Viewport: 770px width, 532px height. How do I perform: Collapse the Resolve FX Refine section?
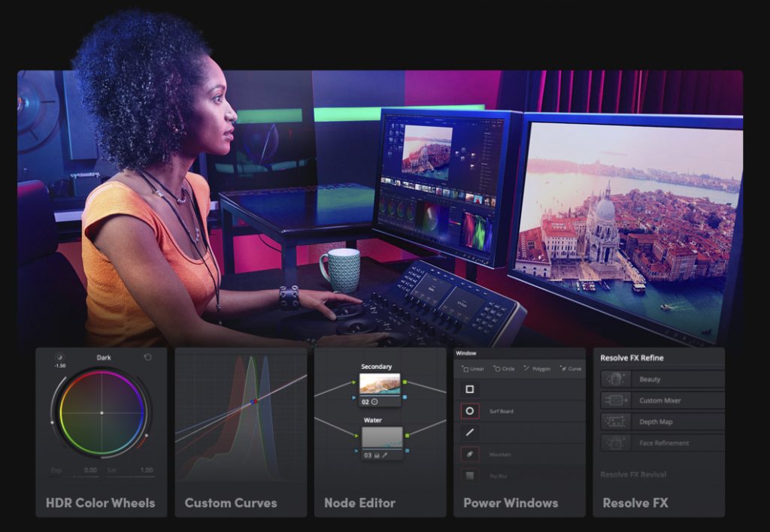[632, 358]
